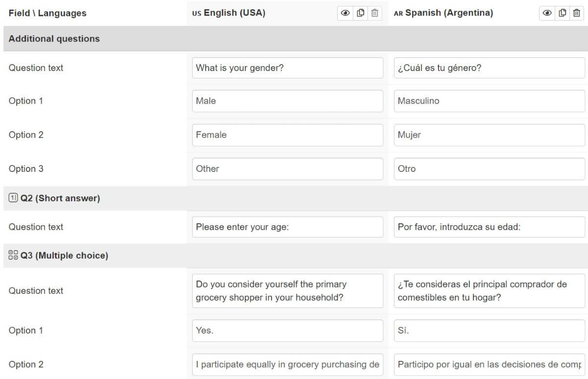588x379 pixels.
Task: Toggle preview eye icon for English (USA)
Action: pos(345,13)
